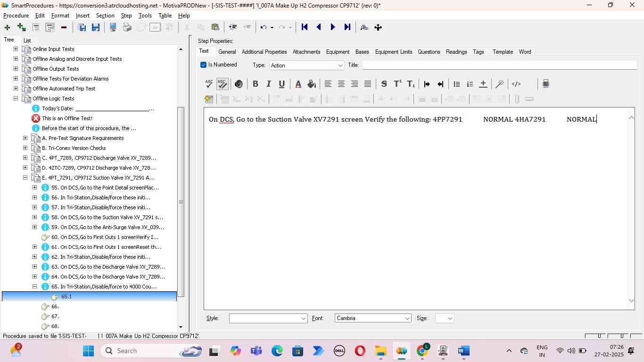This screenshot has height=362, width=644.
Task: Click the four-way move arrows icon
Action: 378,27
